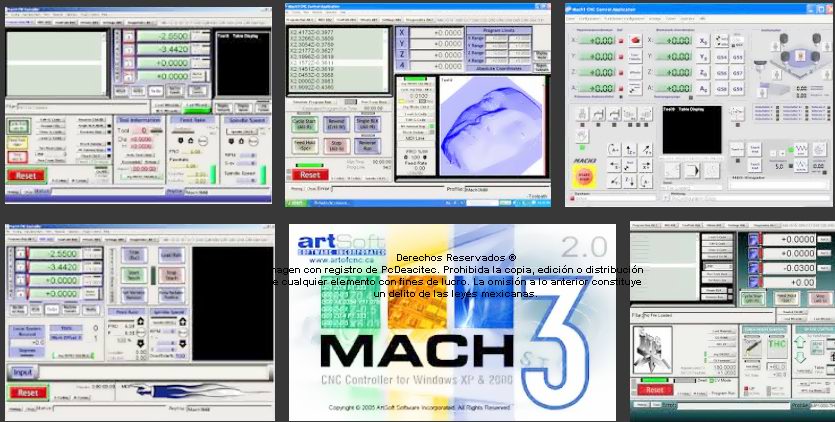The width and height of the screenshot is (835, 422).
Task: Click first machine icon above hand icon
Action: coord(582,113)
